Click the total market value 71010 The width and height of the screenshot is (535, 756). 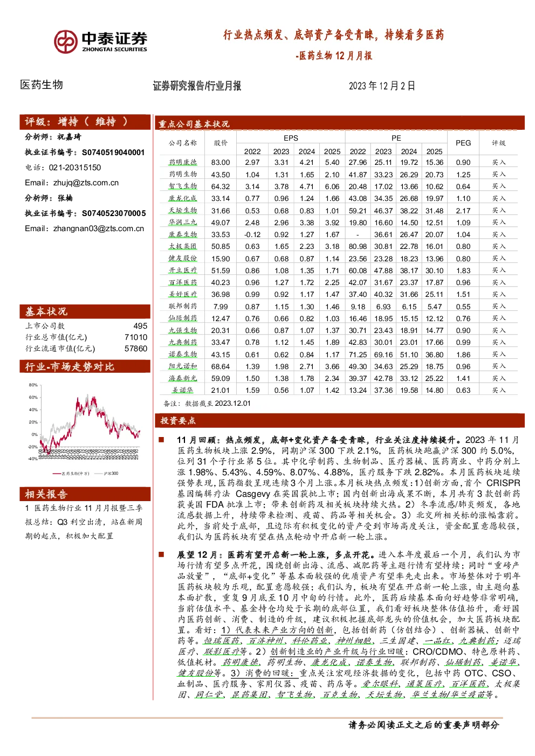(136, 337)
